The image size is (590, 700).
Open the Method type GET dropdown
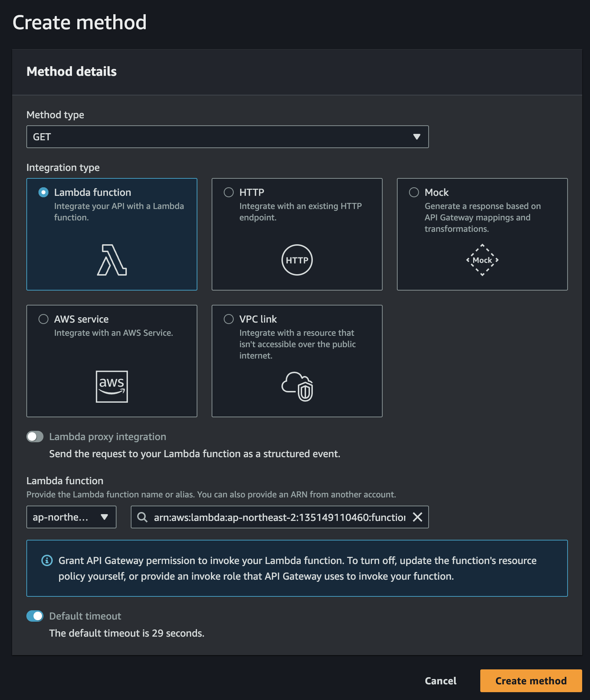pos(228,137)
